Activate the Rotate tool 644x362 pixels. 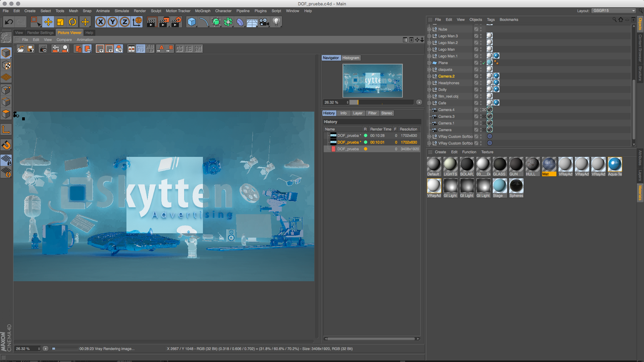[x=72, y=22]
